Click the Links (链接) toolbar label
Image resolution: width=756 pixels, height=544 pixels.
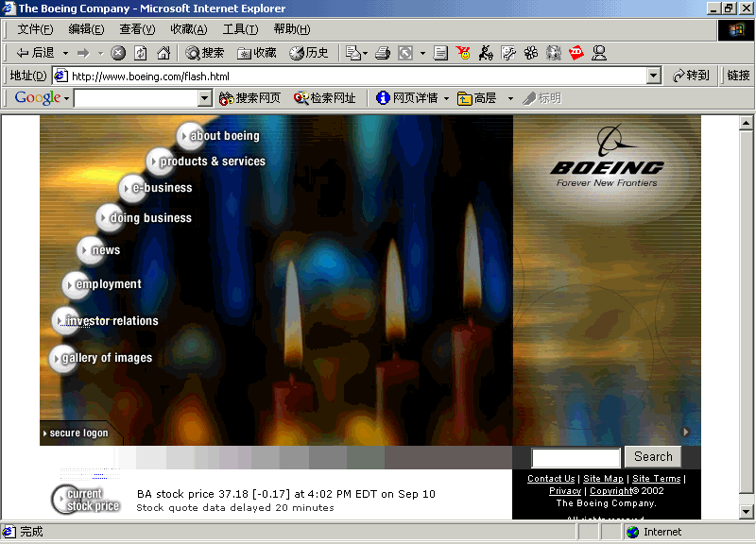click(738, 76)
